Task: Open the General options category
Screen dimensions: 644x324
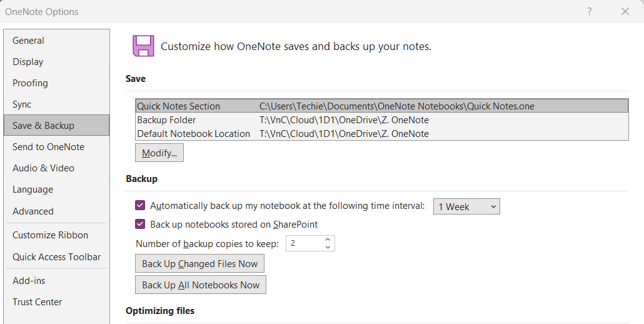Action: pyautogui.click(x=56, y=40)
